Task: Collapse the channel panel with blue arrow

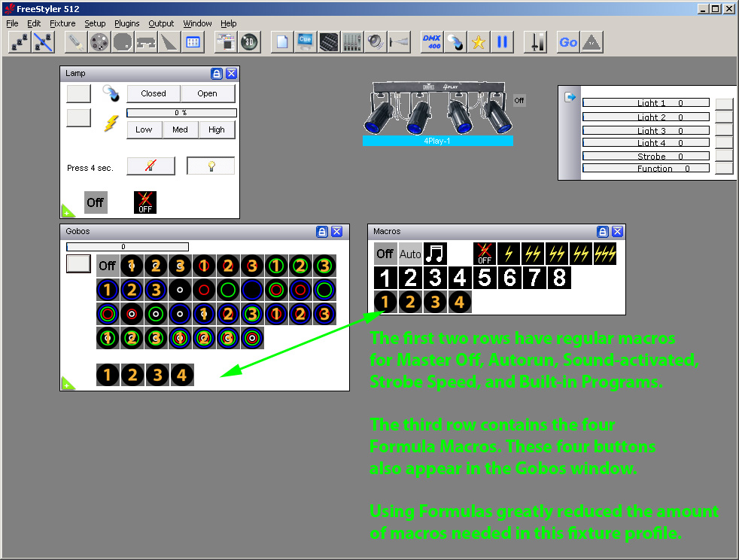Action: tap(570, 97)
